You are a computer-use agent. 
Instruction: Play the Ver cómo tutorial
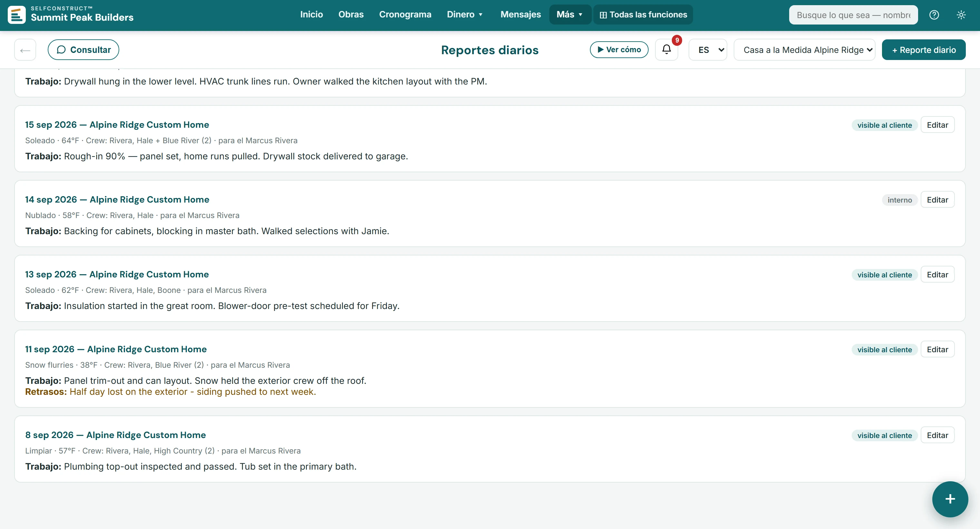pos(619,49)
